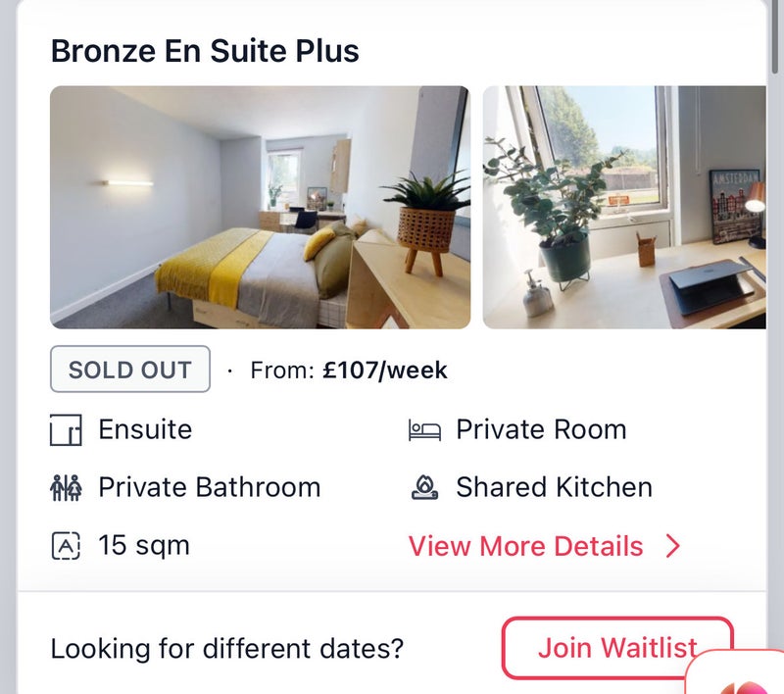This screenshot has width=784, height=694.
Task: Click the SOLD OUT badge
Action: tap(130, 370)
